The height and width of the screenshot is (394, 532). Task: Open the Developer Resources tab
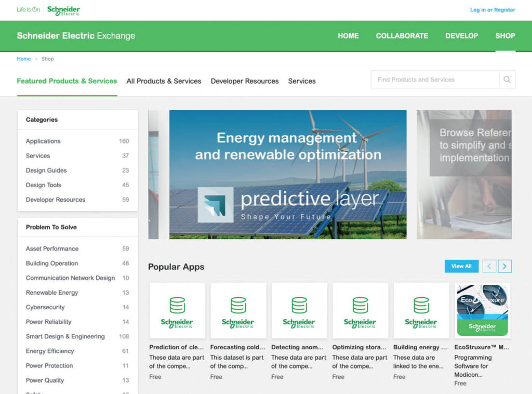245,81
